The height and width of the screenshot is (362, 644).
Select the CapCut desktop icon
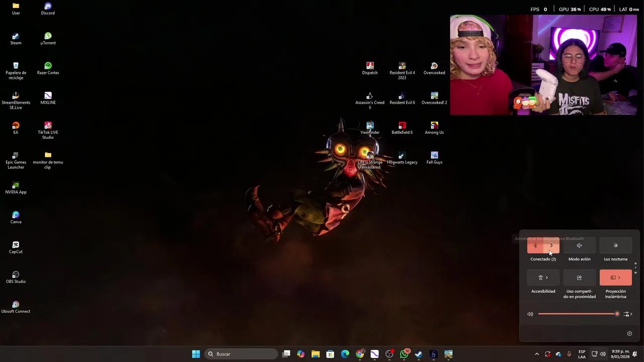click(16, 247)
